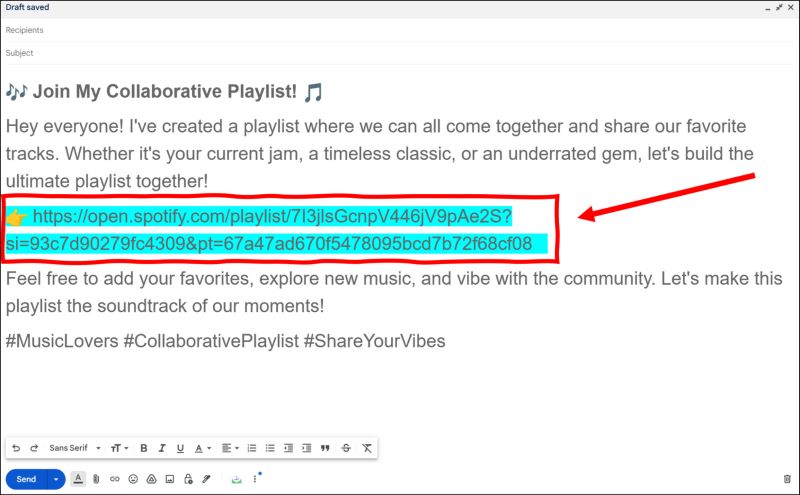800x495 pixels.
Task: Open the text alignment dropdown
Action: [x=230, y=448]
